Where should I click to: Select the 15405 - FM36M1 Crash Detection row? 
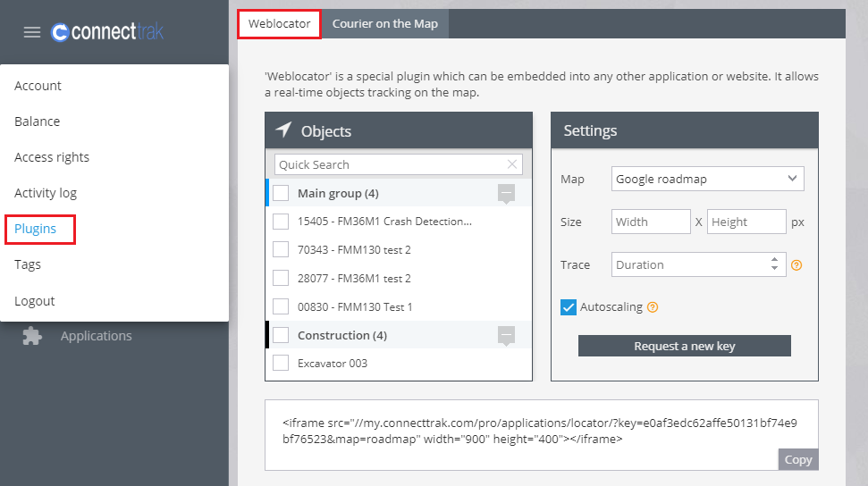(399, 222)
